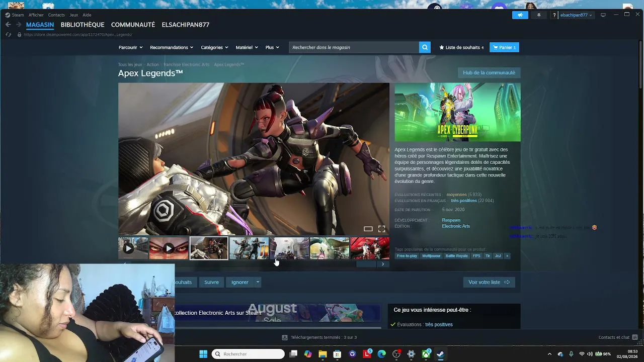Open the Steam announcements megaphone button
This screenshot has height=362, width=644.
pyautogui.click(x=520, y=15)
